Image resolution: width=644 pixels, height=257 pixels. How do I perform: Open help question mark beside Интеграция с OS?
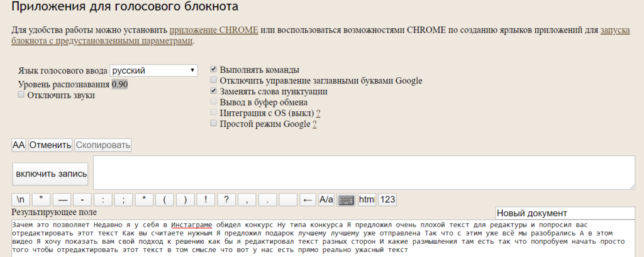point(318,113)
